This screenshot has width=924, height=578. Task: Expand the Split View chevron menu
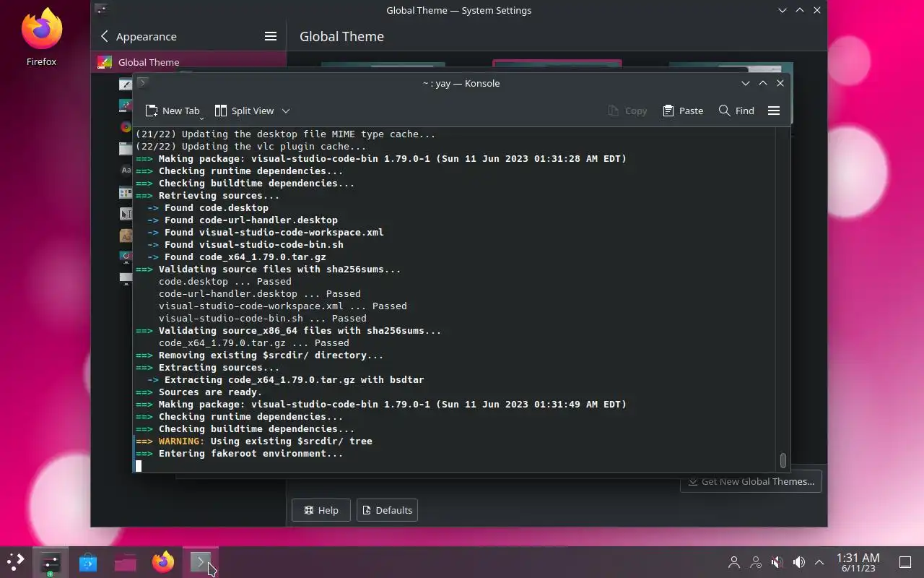click(286, 111)
